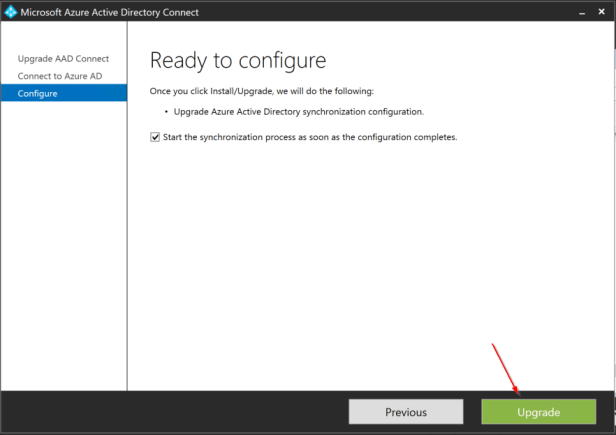Click the 'Start the synchronization process' label text

pos(310,137)
